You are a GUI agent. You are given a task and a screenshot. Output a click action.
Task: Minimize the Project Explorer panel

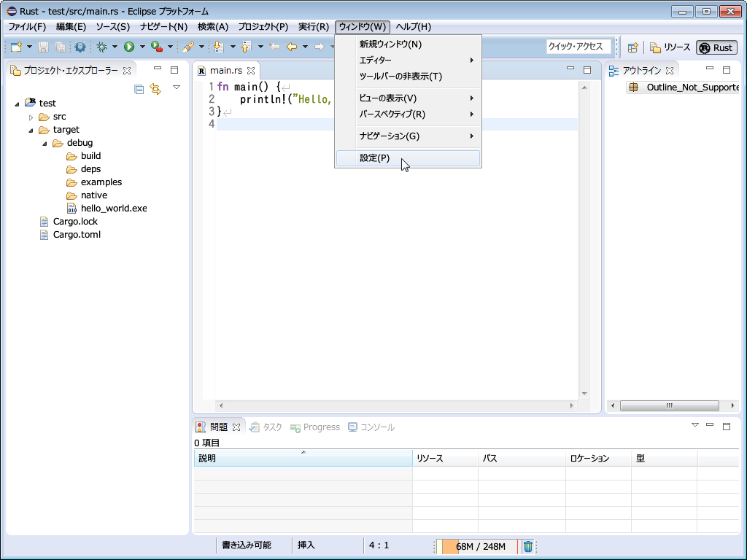coord(158,69)
